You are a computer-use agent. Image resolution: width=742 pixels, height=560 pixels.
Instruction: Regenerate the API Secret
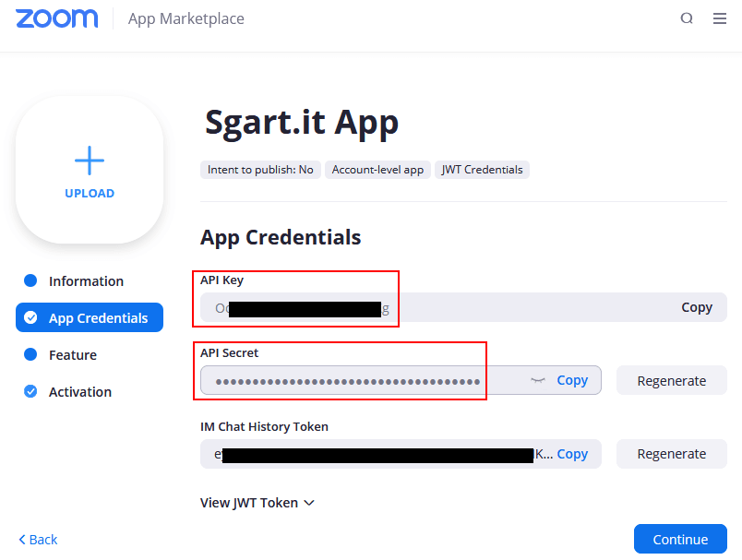point(672,380)
